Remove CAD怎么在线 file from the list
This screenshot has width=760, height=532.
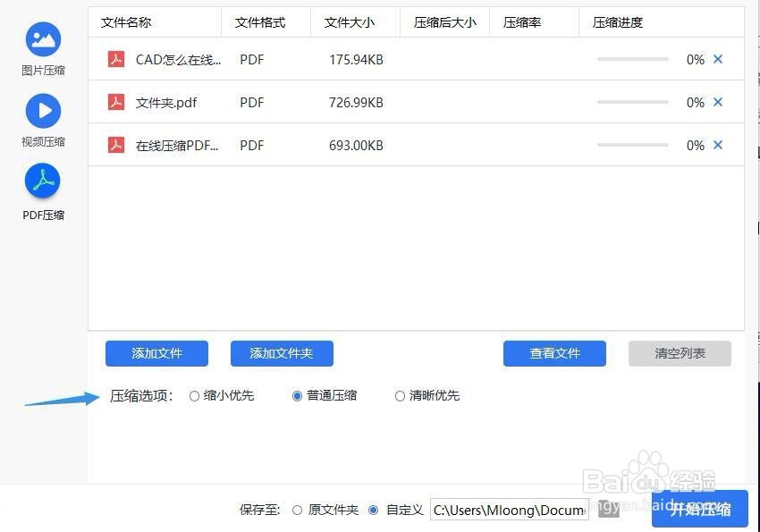click(718, 59)
